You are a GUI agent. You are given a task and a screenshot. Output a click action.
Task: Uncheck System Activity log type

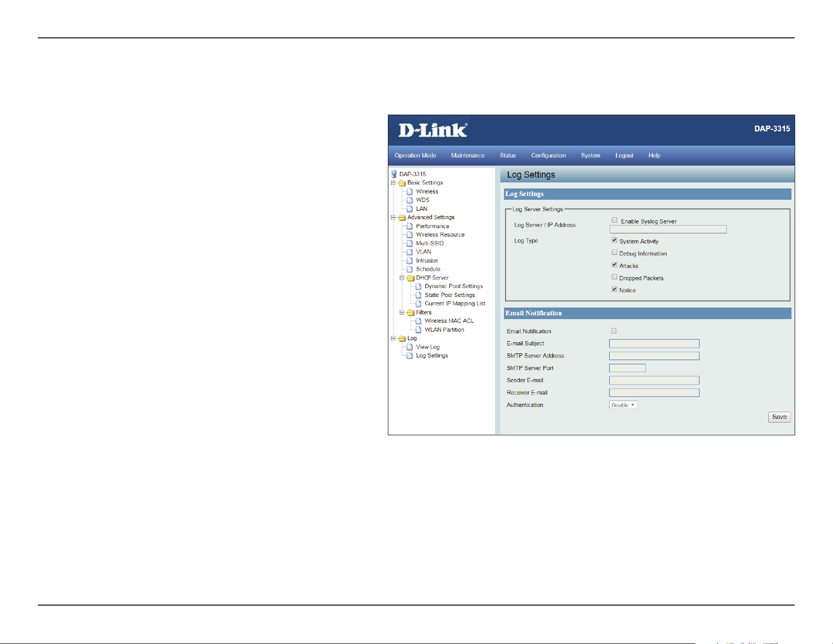point(614,240)
